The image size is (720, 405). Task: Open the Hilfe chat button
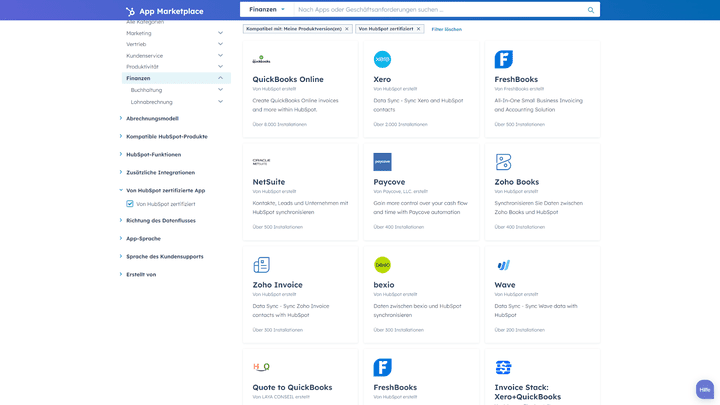[x=705, y=389]
